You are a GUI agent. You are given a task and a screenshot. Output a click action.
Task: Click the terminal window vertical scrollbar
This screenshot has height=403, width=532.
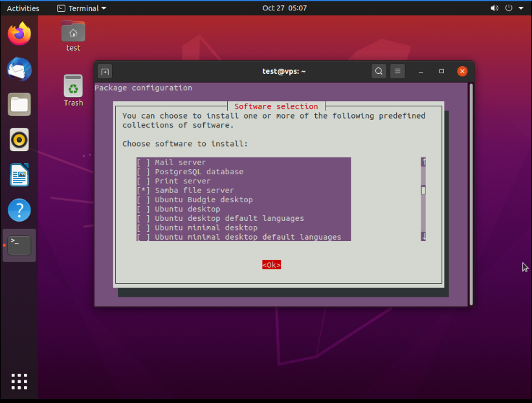click(471, 194)
